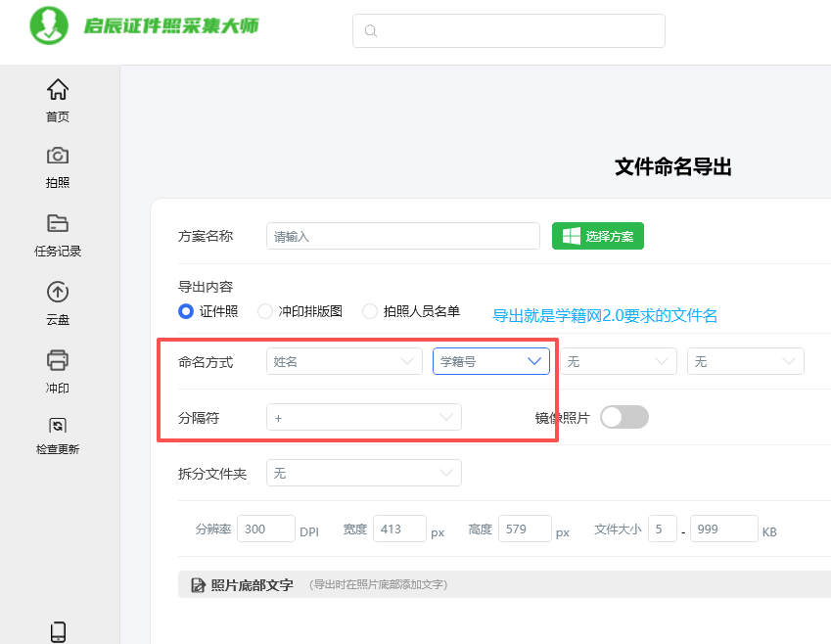Click the top search input box
This screenshot has height=644, width=831.
[509, 30]
